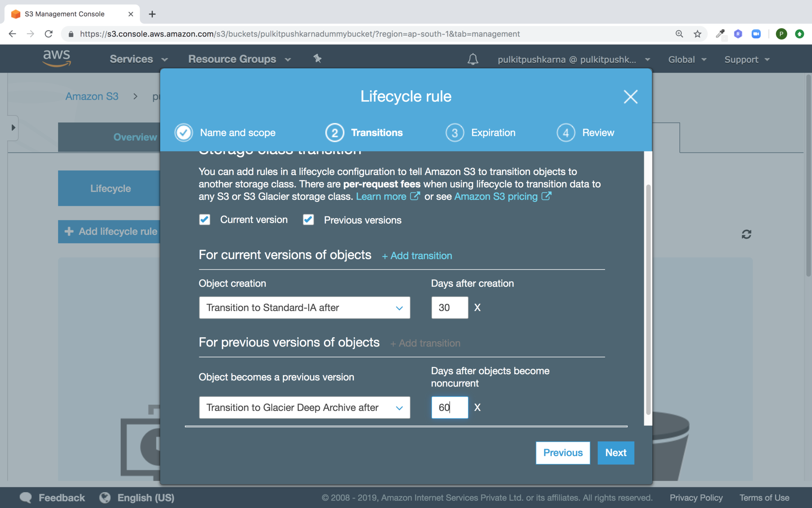The width and height of the screenshot is (812, 508).
Task: Click the Amazon S3 breadcrumb link
Action: [92, 96]
